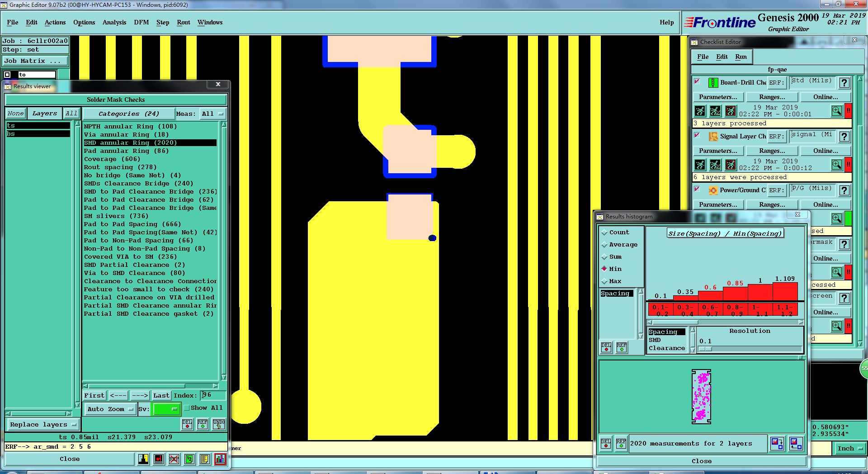Click the 1.1-1.2 red histogram bin label

[785, 310]
